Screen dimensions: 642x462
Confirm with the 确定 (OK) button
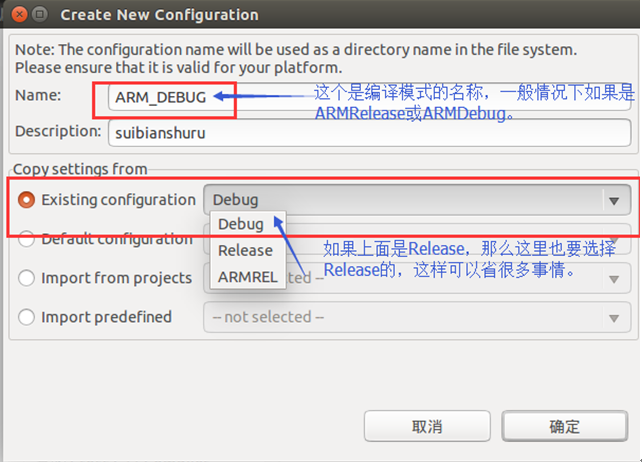pos(564,426)
